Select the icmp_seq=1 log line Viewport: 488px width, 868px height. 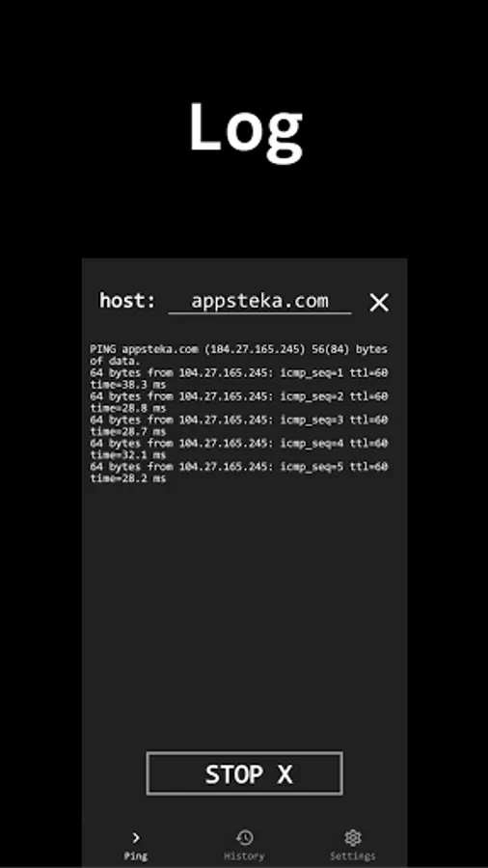pos(239,378)
